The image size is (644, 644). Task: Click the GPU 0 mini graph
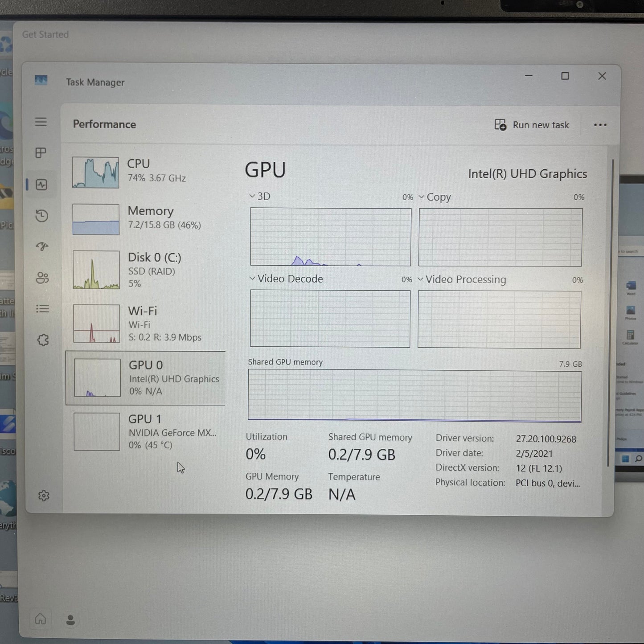pos(97,377)
